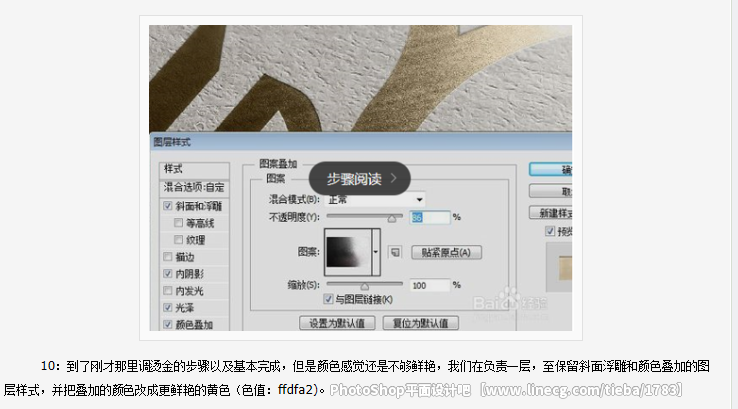Select the 颜色叠加 style label
This screenshot has width=738, height=409.
194,325
